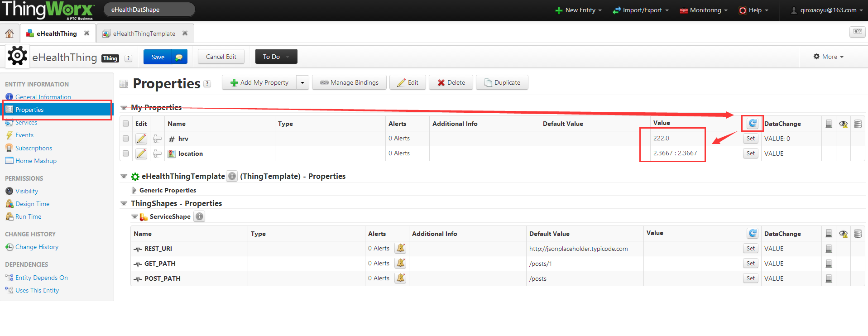The height and width of the screenshot is (336, 868).
Task: Click the pencil edit icon for hrv
Action: click(x=141, y=139)
